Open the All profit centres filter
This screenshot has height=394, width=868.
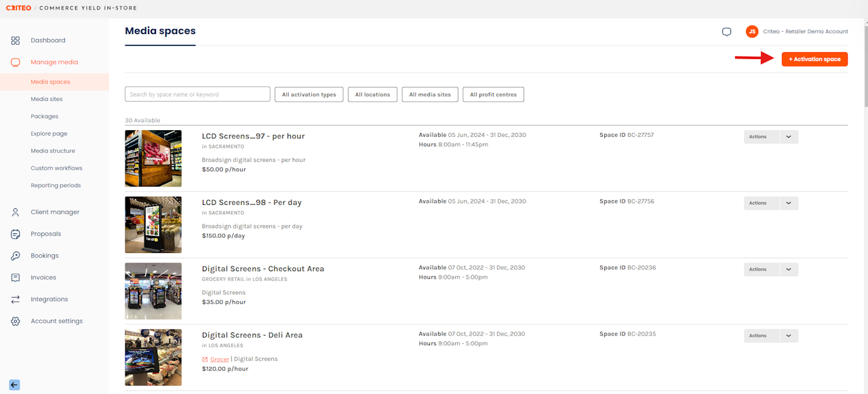tap(493, 95)
